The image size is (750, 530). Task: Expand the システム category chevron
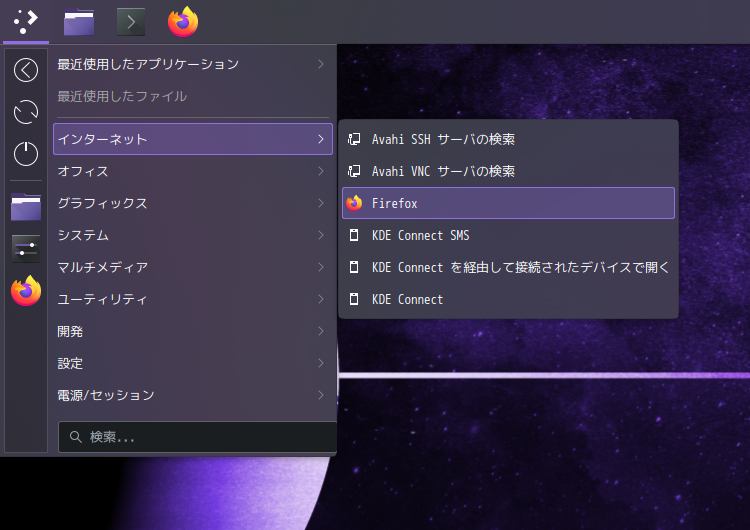tap(321, 235)
